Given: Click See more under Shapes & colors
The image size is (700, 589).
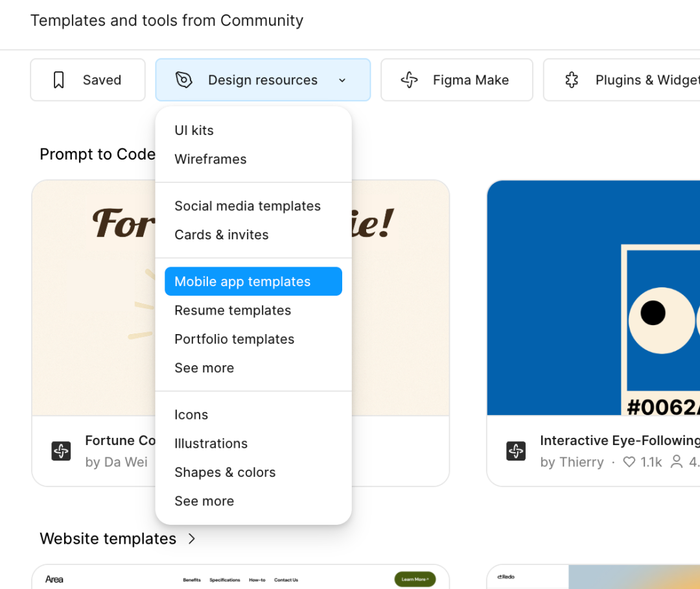Looking at the screenshot, I should click(x=253, y=501).
